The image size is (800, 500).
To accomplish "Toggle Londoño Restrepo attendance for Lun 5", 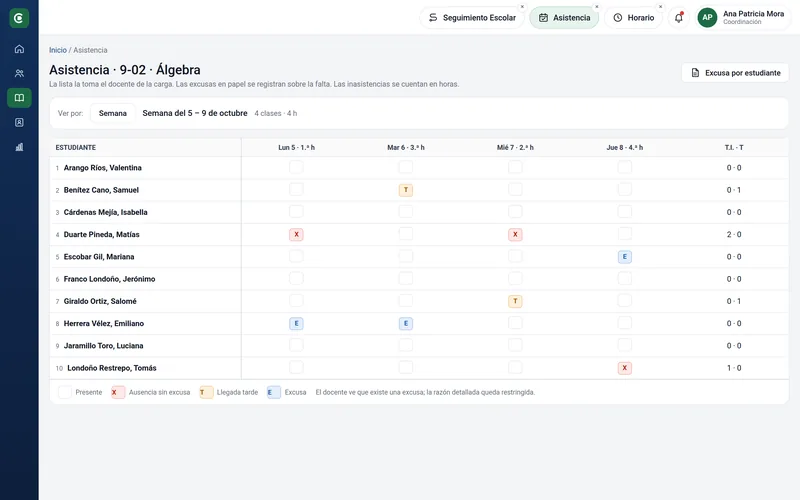I will click(296, 368).
